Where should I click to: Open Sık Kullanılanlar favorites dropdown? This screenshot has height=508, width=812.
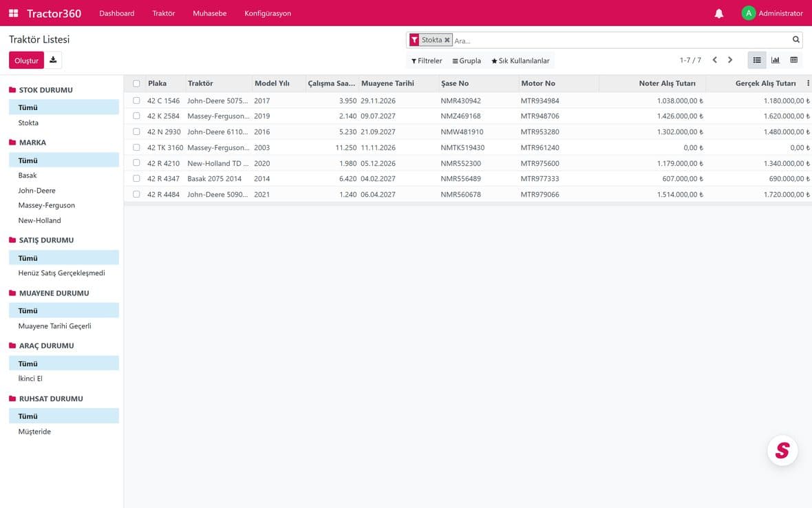(520, 61)
